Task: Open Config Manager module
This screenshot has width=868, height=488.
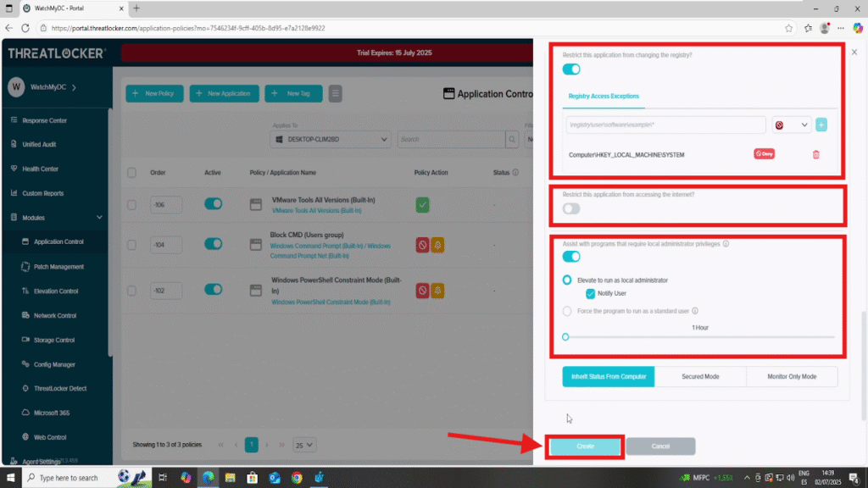Action: (54, 364)
